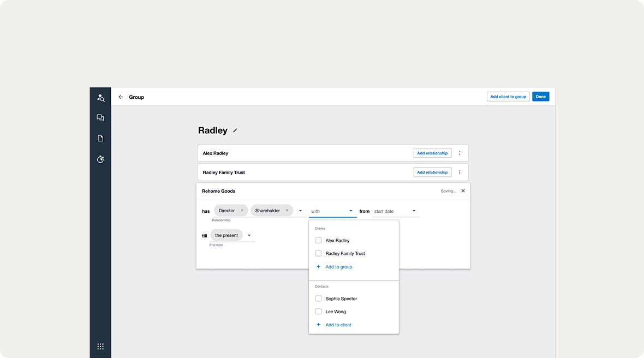Open the relationship type dropdown arrow
644x358 pixels.
pyautogui.click(x=300, y=211)
